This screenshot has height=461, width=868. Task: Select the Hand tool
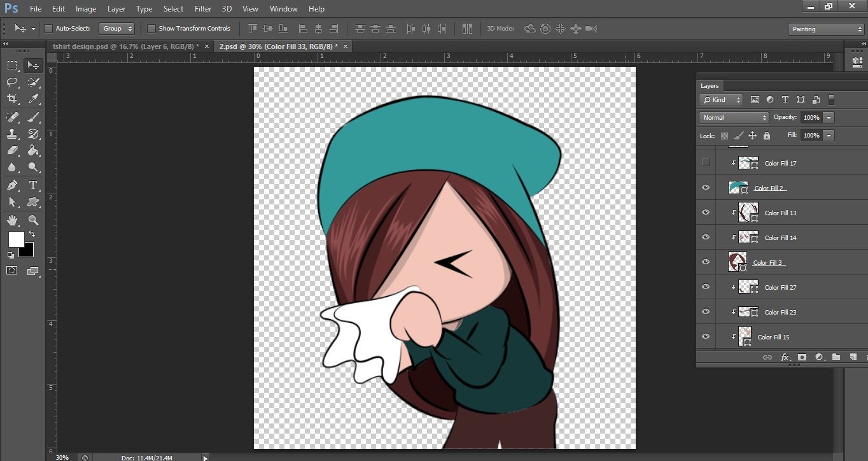(x=12, y=220)
